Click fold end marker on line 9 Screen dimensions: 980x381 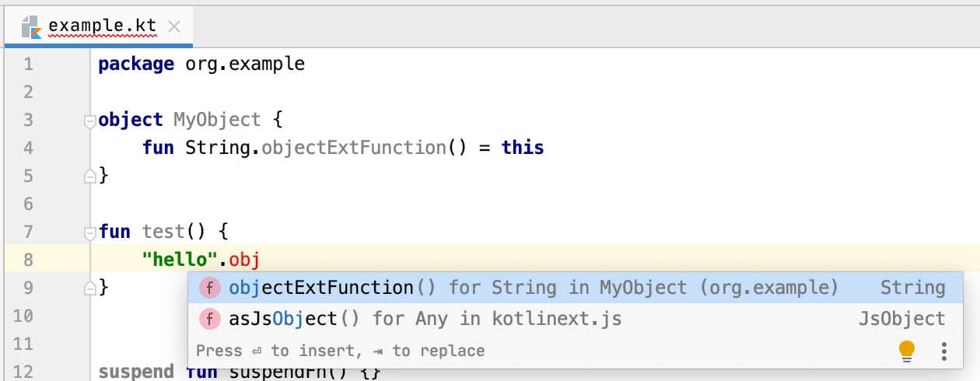pyautogui.click(x=89, y=288)
